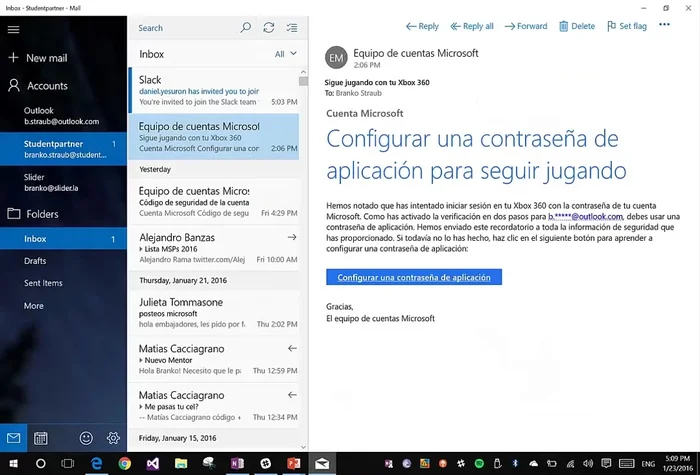Open Mail settings gear

coord(113,438)
